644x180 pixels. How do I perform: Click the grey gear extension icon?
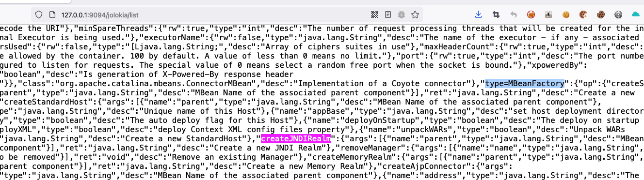click(x=618, y=15)
